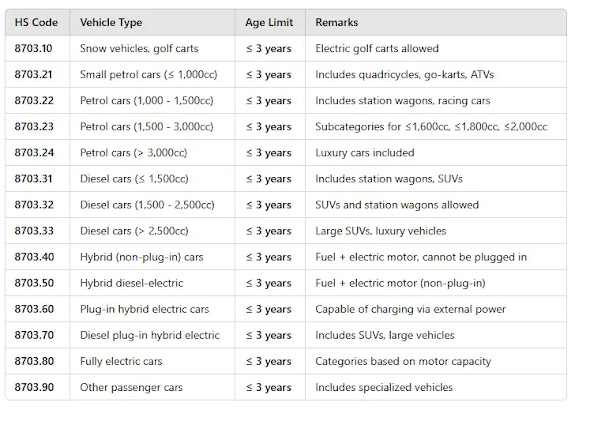Click the Includes specialized vehicles remark
The width and height of the screenshot is (590, 421).
point(384,388)
